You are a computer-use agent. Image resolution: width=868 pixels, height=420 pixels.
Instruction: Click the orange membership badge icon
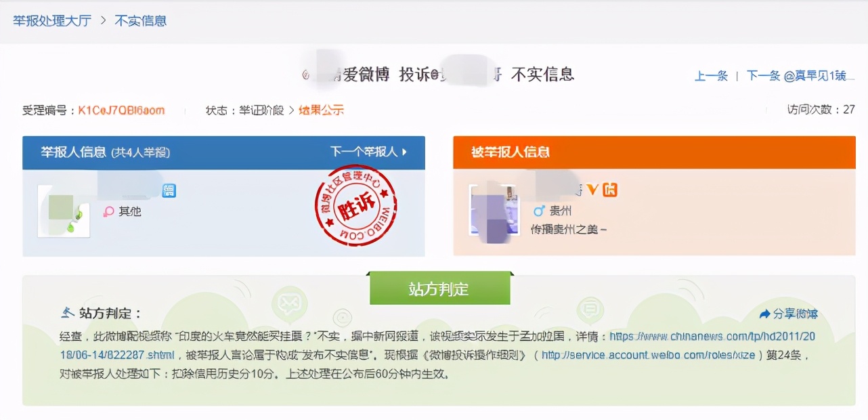pos(610,190)
